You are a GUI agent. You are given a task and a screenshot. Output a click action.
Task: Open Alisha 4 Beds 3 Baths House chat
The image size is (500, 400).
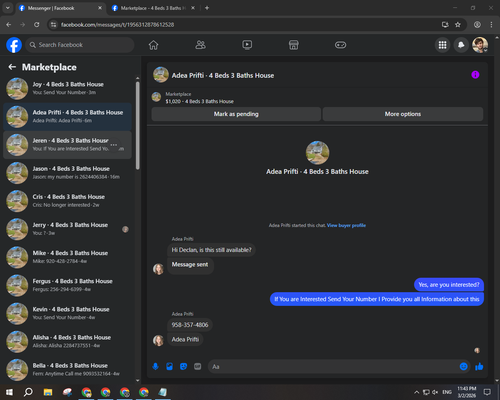pos(67,341)
